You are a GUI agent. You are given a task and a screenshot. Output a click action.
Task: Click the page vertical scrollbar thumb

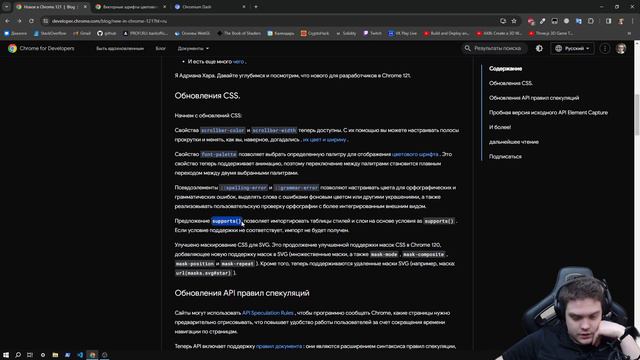click(x=637, y=114)
